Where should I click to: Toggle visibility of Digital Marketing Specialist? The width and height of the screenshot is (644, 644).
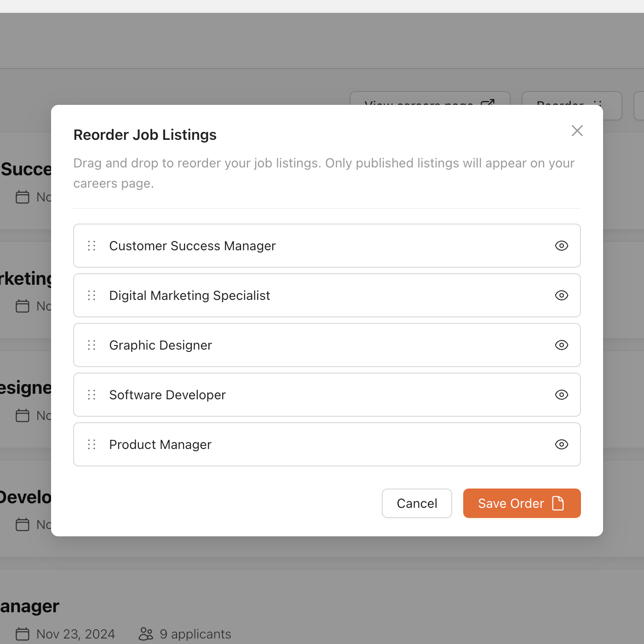(x=561, y=295)
